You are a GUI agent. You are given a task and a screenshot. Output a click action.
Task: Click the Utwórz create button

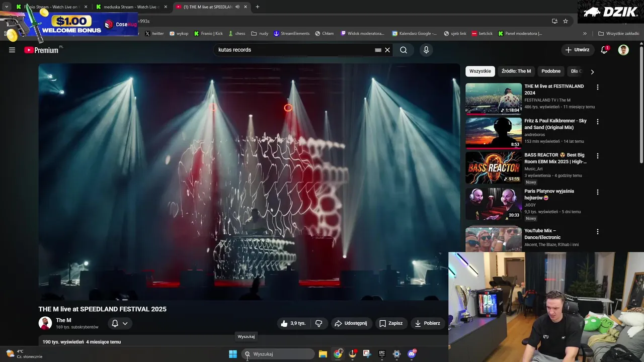pyautogui.click(x=577, y=50)
